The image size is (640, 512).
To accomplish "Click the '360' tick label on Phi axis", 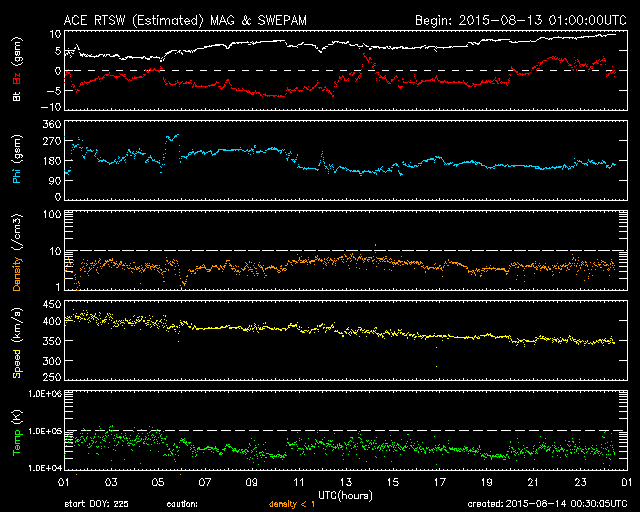I will (52, 124).
